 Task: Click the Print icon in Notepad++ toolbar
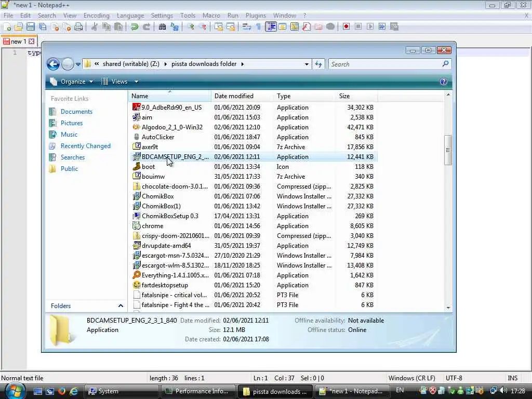pos(78,27)
